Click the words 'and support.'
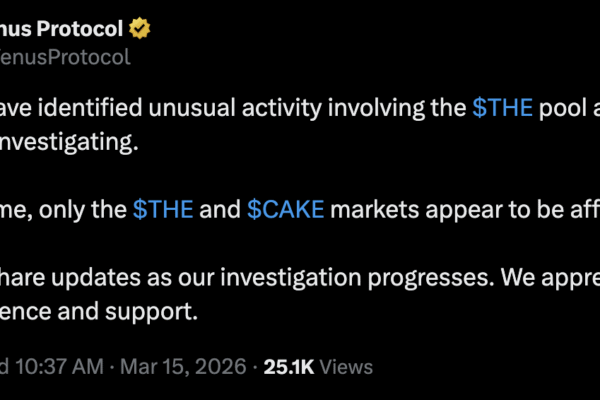 127,312
